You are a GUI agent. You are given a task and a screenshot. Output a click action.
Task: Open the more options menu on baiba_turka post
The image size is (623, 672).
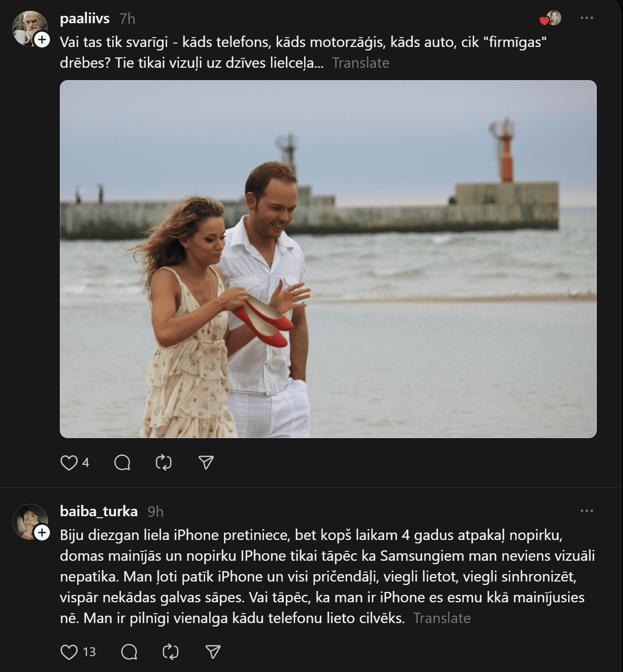[x=587, y=511]
